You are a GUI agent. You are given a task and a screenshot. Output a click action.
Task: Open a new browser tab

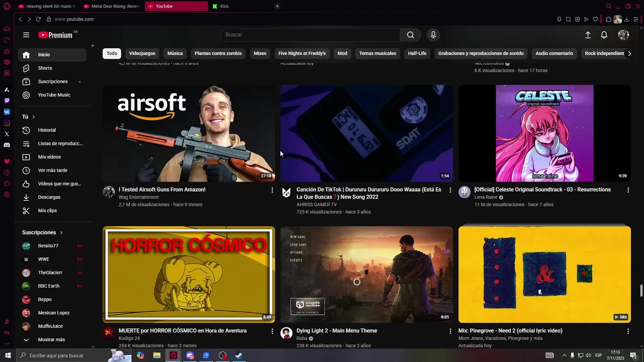(277, 6)
